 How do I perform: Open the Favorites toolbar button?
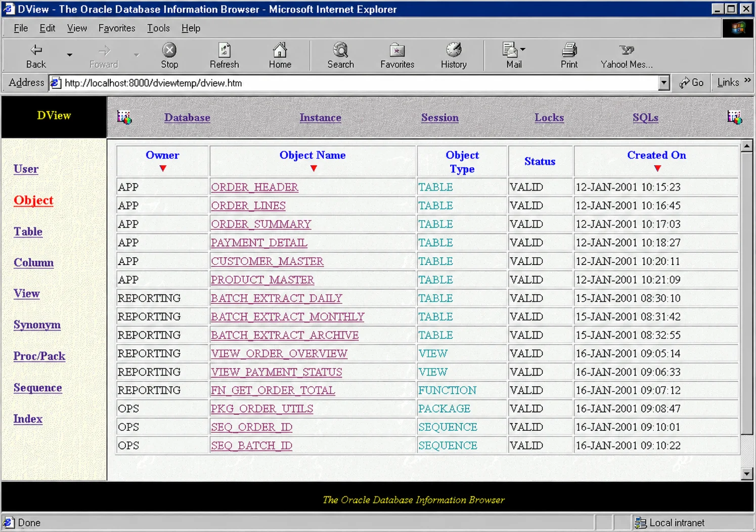[x=397, y=56]
